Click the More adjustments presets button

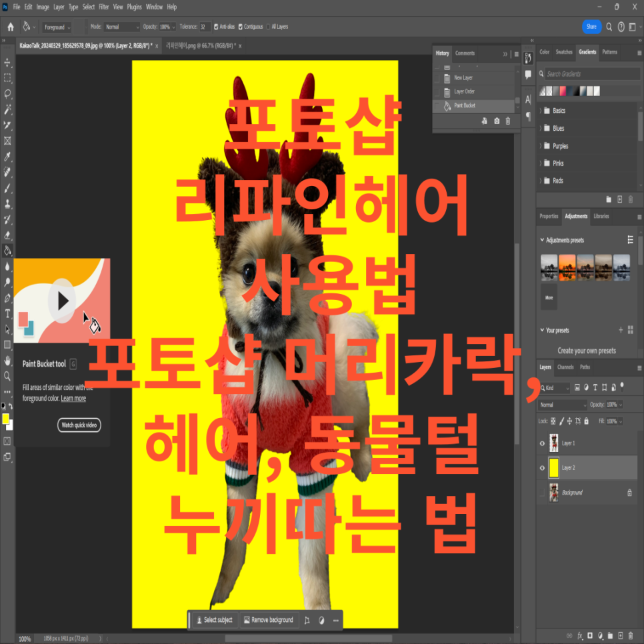(549, 297)
